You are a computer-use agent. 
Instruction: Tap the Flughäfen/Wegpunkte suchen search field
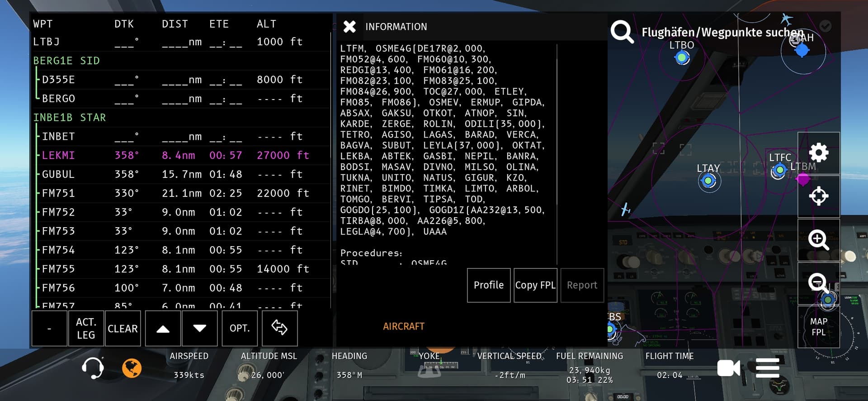(x=722, y=32)
